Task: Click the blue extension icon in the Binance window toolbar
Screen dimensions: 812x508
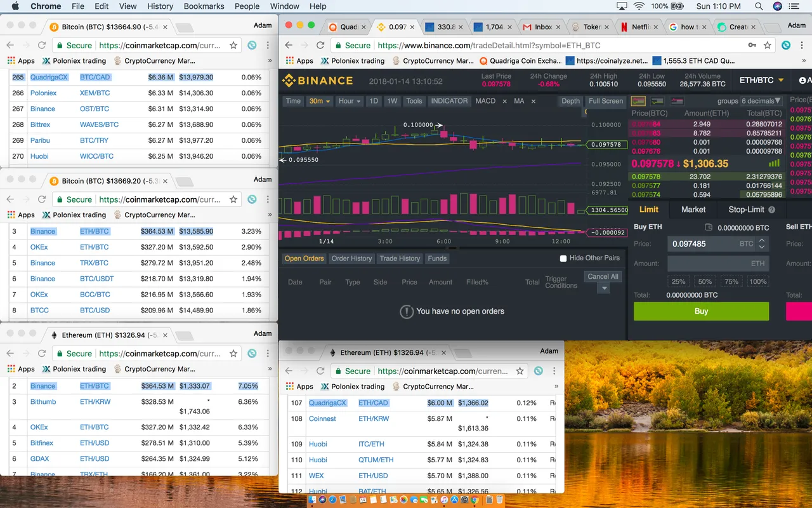Action: tap(786, 45)
